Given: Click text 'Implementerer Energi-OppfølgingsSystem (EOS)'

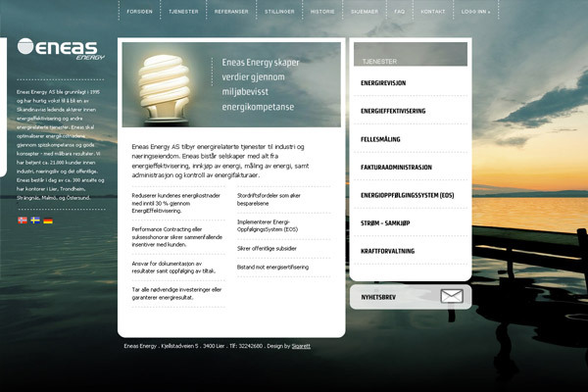Looking at the screenshot, I should [268, 225].
